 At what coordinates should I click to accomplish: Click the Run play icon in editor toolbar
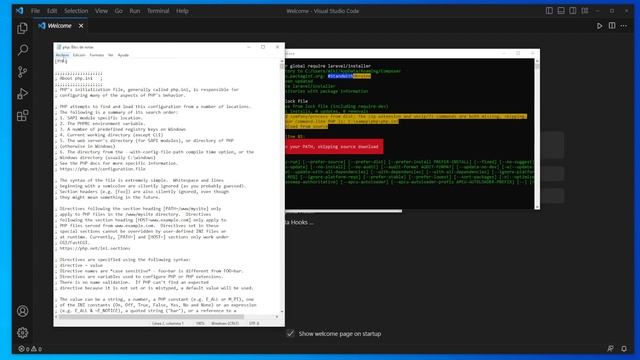point(599,26)
